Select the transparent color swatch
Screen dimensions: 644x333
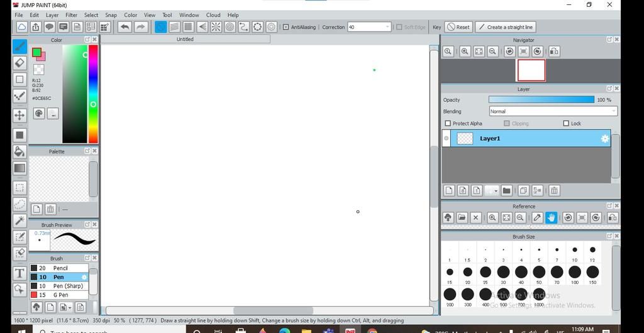(38, 69)
